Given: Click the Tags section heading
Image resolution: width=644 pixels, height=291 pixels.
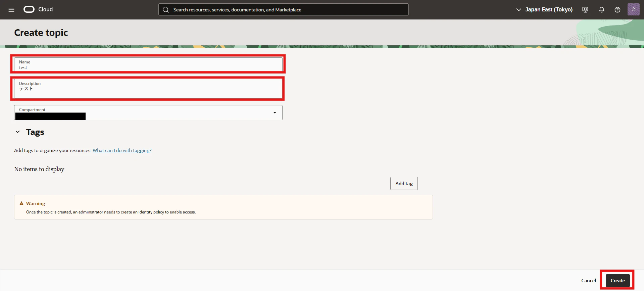Looking at the screenshot, I should [x=35, y=132].
